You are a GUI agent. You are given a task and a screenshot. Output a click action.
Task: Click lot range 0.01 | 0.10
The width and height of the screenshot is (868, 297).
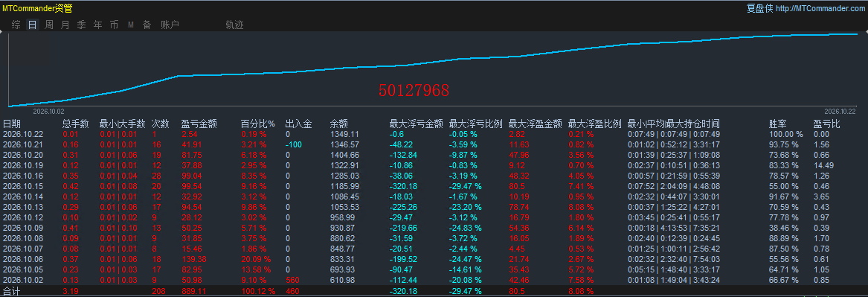(118, 228)
